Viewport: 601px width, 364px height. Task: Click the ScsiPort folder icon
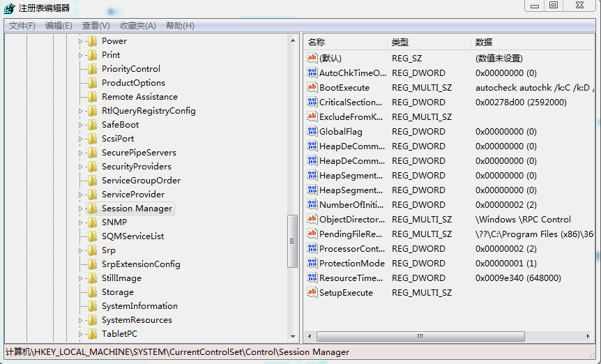coord(92,139)
